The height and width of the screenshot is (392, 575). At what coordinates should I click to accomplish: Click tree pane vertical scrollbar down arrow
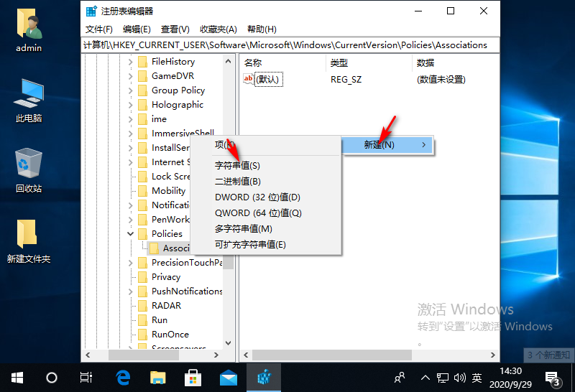click(228, 343)
